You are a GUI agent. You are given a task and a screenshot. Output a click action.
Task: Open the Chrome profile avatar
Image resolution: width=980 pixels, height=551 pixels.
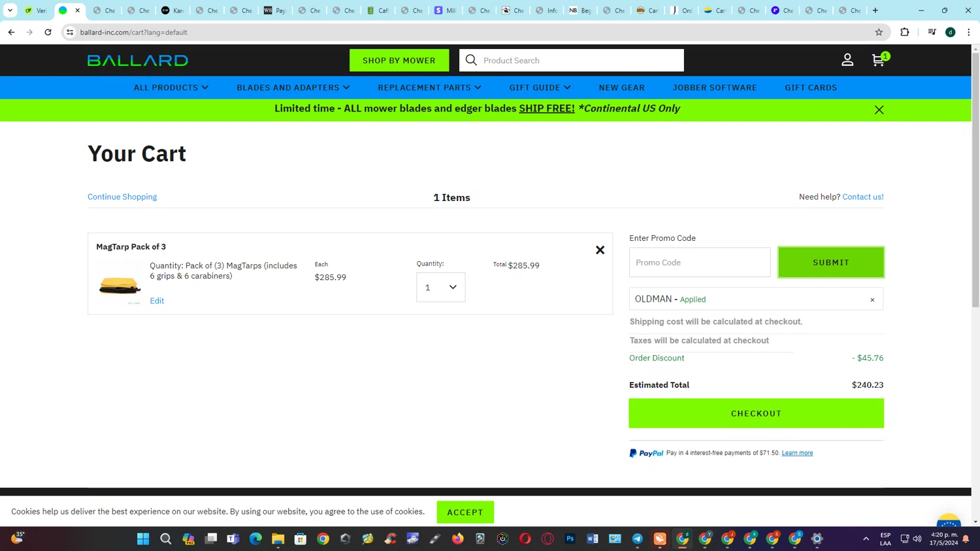click(x=951, y=32)
